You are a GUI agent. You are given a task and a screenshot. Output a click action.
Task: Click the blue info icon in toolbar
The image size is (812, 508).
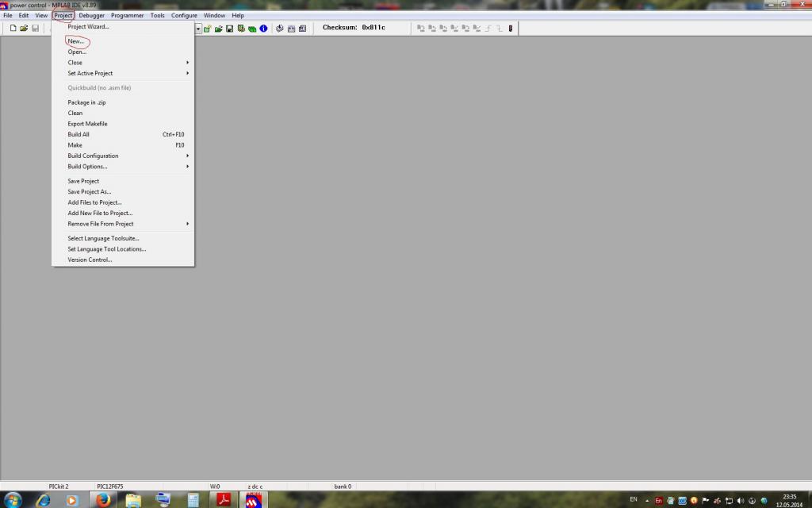pyautogui.click(x=263, y=29)
